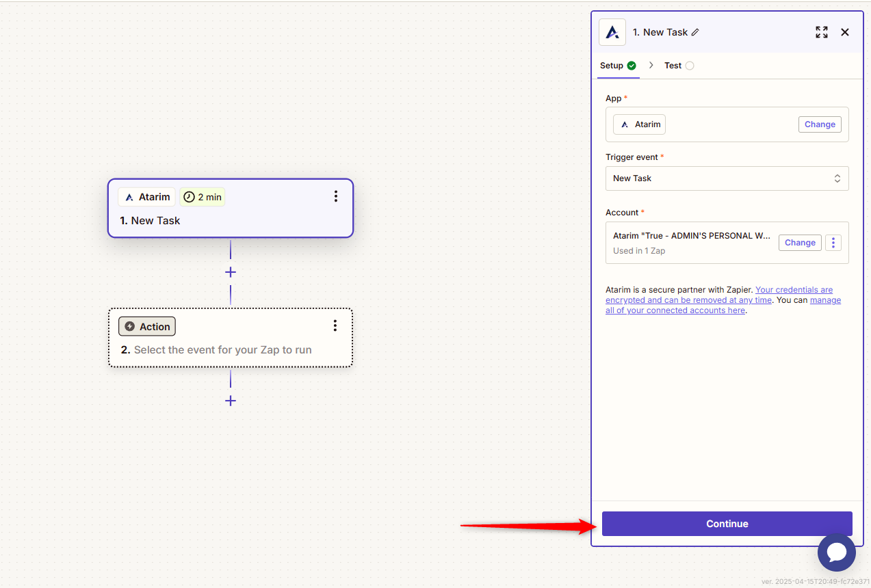Click the Atarim logo in the panel header

point(612,32)
